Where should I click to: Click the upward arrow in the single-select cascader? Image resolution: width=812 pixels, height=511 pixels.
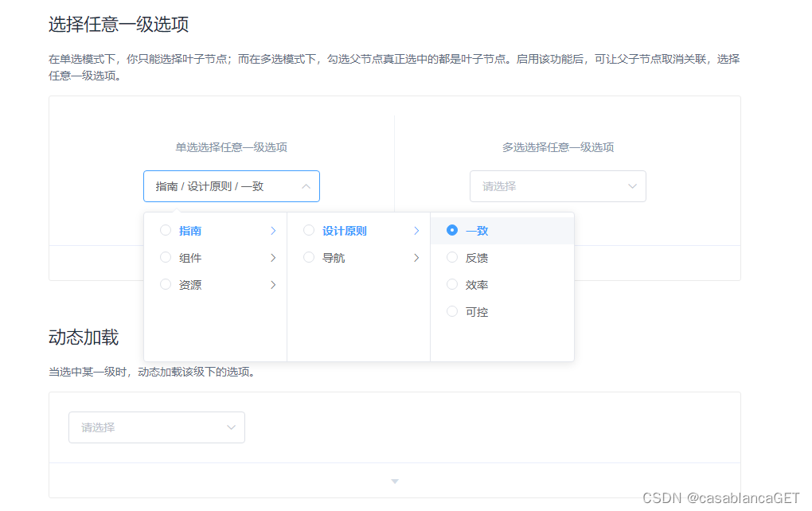[306, 185]
